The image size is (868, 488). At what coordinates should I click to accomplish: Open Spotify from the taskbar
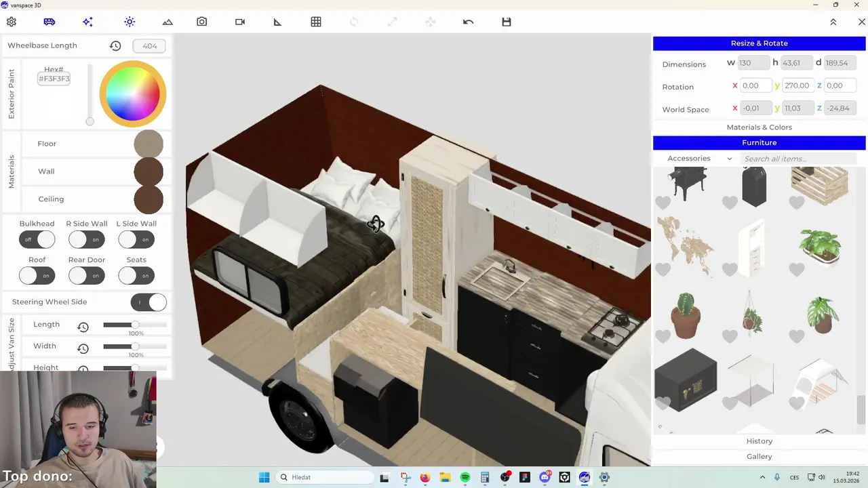pos(465,477)
